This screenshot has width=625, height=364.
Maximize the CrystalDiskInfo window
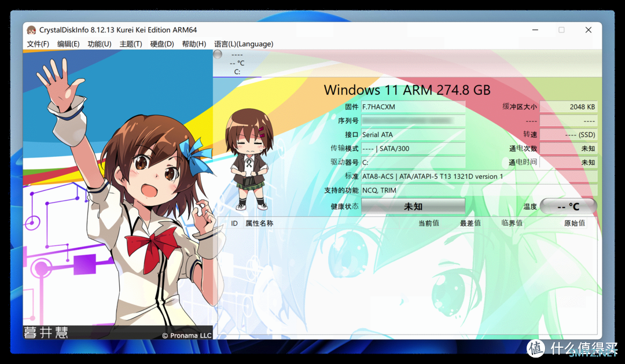(x=561, y=30)
